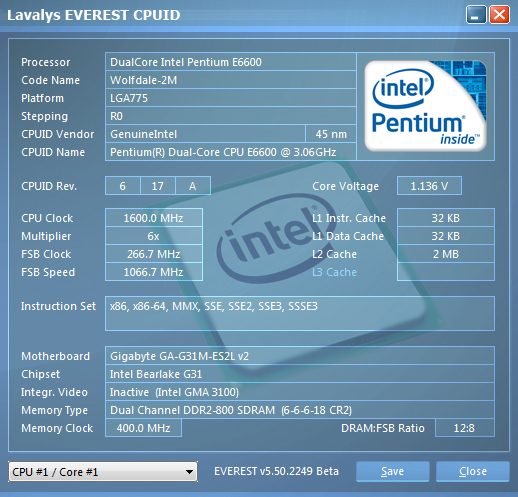Click the Code Name value Wolfdale-2M
This screenshot has height=497, width=518.
click(231, 80)
